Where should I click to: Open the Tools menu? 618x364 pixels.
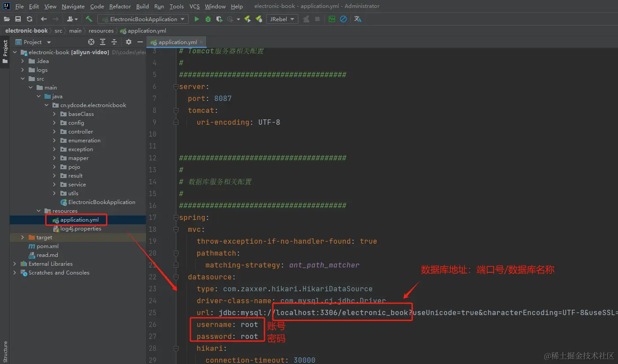tap(177, 6)
